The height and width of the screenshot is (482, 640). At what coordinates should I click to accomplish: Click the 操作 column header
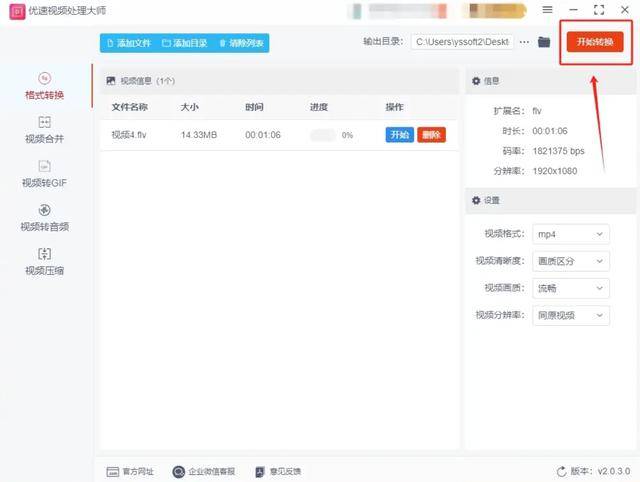(394, 107)
